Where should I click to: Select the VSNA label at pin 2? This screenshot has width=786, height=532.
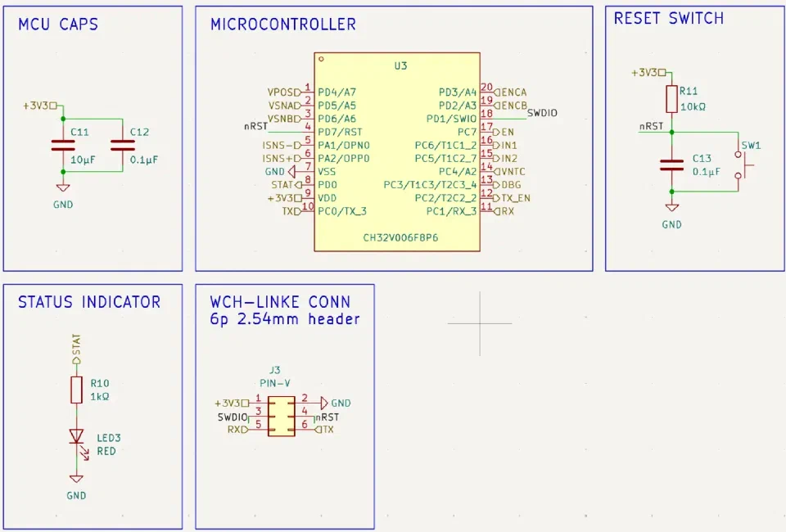(x=284, y=106)
